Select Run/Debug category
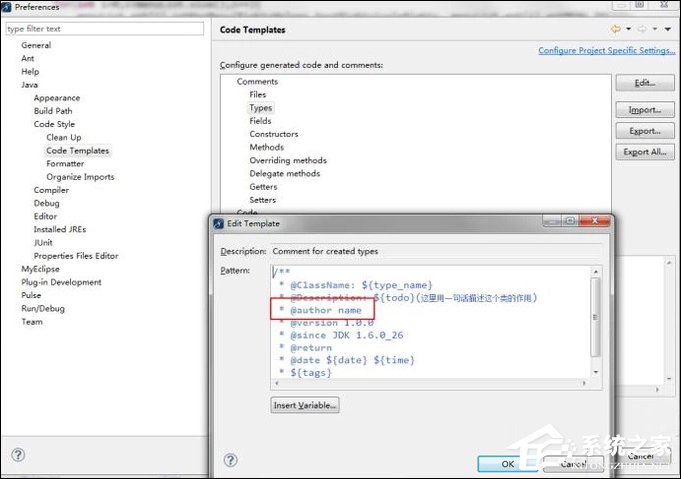This screenshot has height=479, width=681. 43,308
